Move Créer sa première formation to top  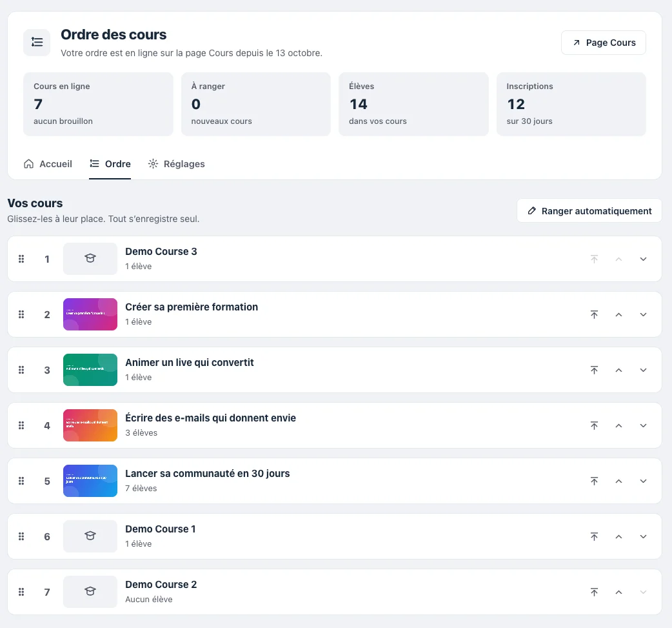click(x=594, y=314)
